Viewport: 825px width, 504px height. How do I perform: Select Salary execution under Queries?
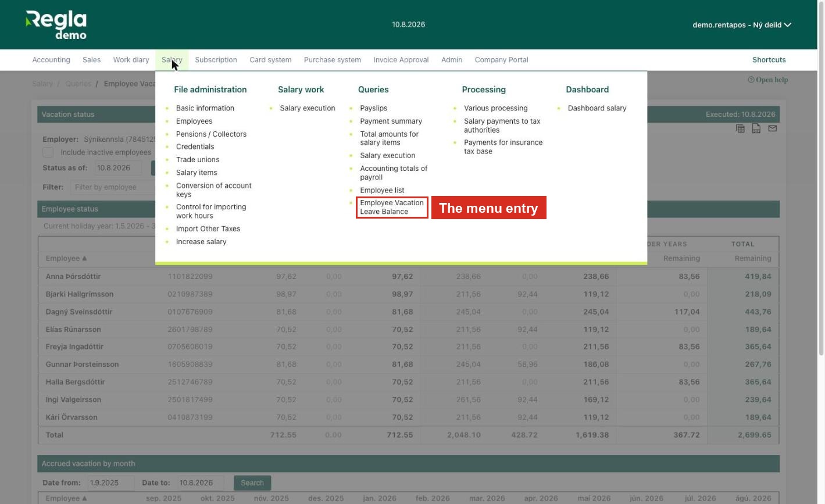click(387, 155)
